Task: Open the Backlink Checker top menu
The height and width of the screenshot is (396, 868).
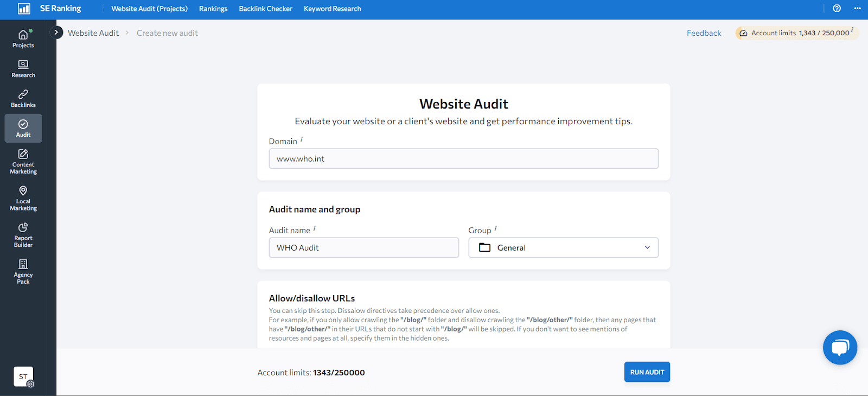Action: click(266, 9)
